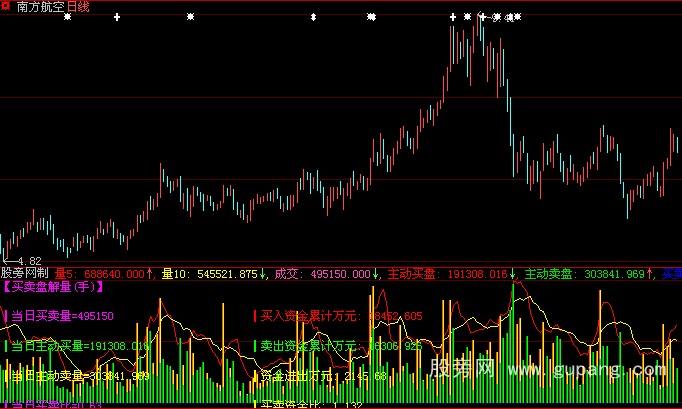Select the 当日主动买量=191308.016 line
Screen dimensions: 682x409
(x=77, y=346)
